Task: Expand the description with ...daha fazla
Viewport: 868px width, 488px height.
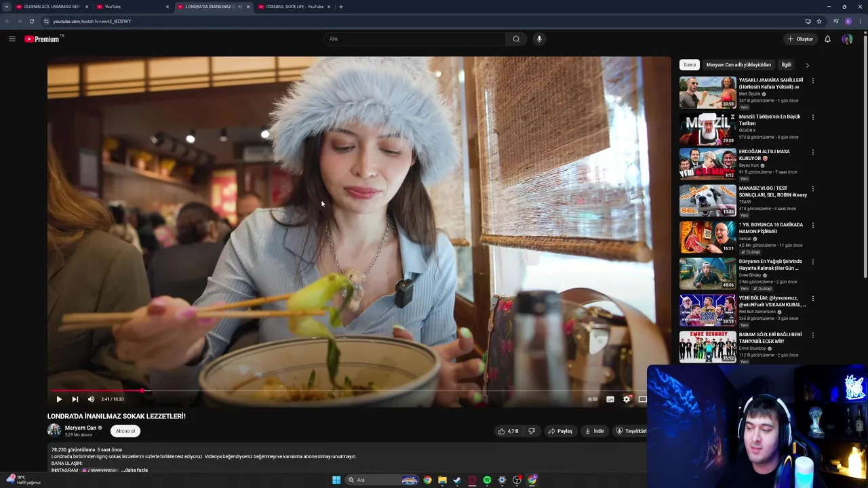Action: (x=134, y=470)
